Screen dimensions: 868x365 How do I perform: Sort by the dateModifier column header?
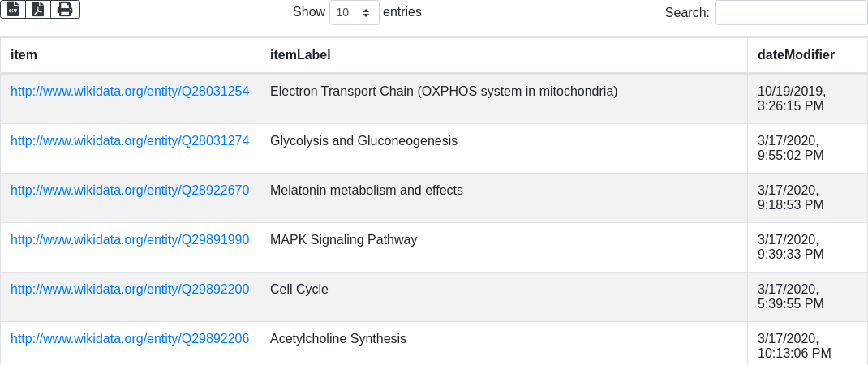[807, 55]
